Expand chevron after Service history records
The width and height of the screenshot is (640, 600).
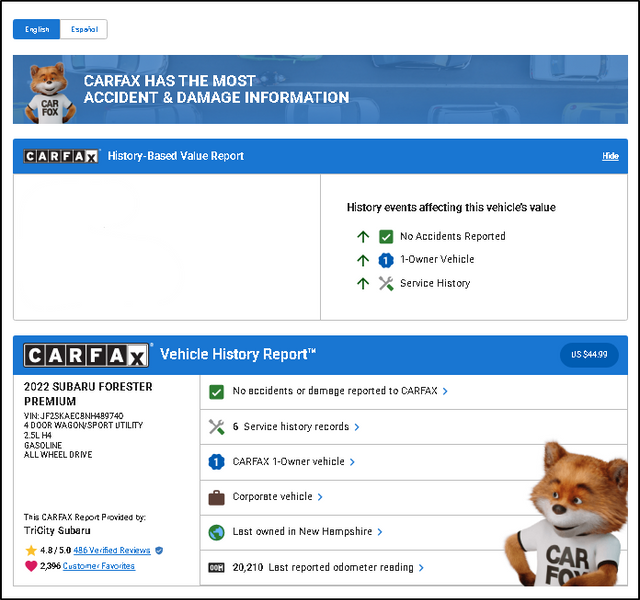[357, 427]
